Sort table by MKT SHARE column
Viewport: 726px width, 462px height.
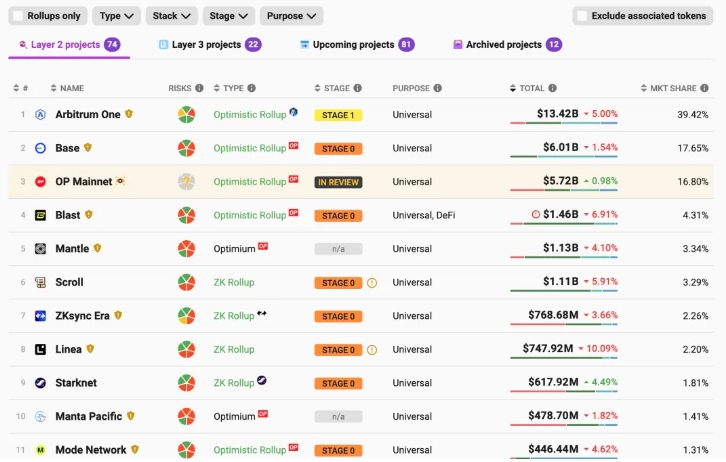point(669,88)
